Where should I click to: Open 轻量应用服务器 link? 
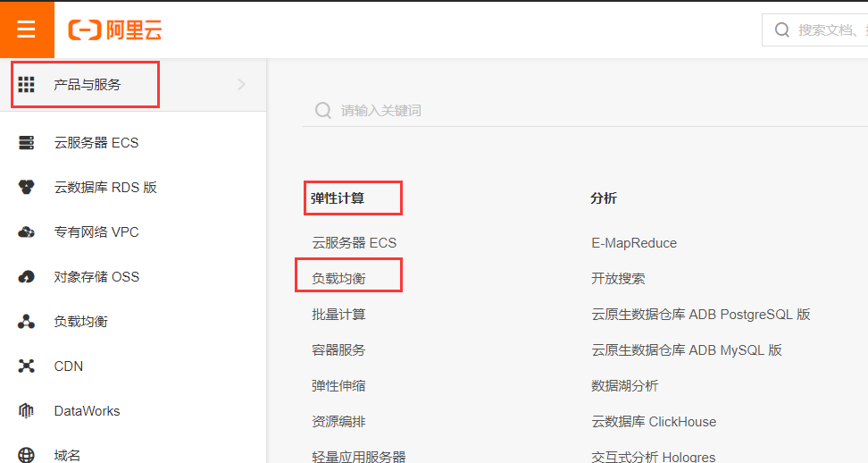tap(359, 457)
